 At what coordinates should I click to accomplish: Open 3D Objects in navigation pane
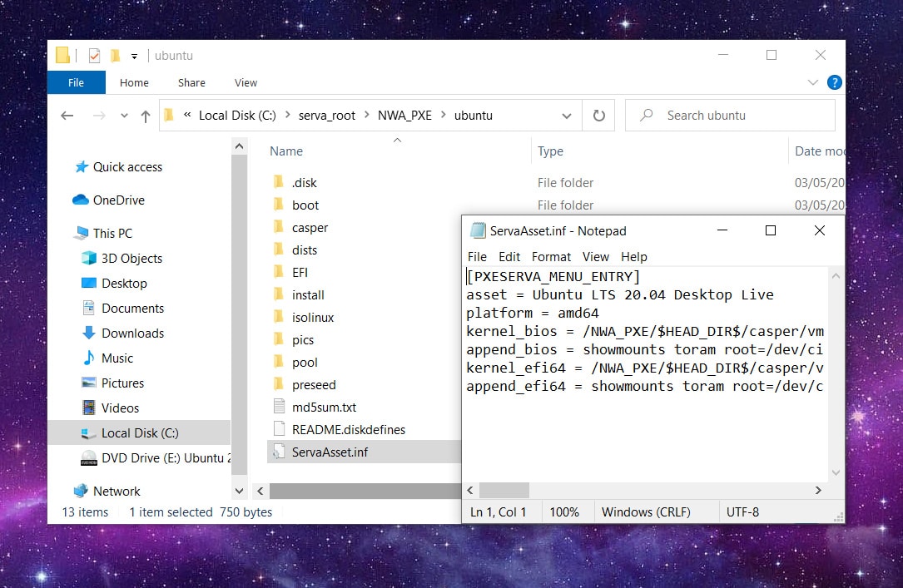[122, 259]
